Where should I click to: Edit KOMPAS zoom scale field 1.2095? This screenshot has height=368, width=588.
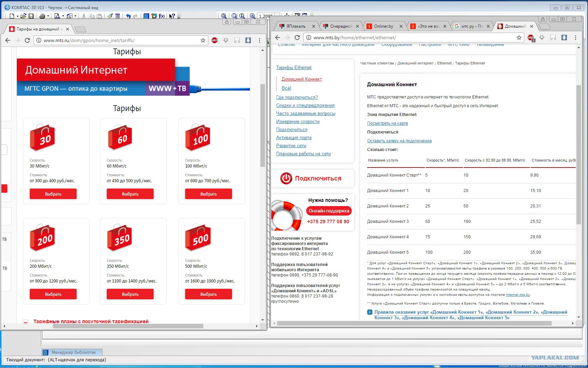(x=266, y=16)
